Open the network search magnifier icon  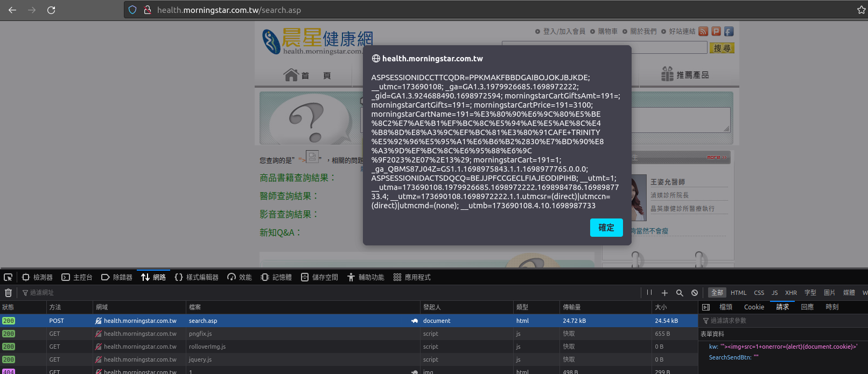point(680,293)
